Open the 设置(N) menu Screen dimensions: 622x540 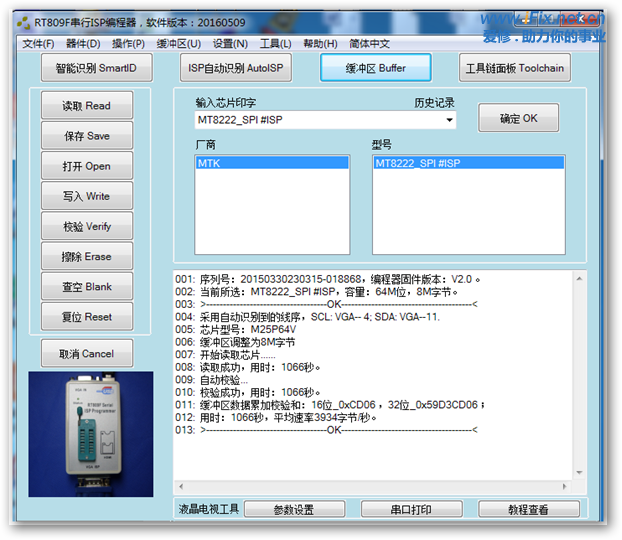tap(230, 44)
